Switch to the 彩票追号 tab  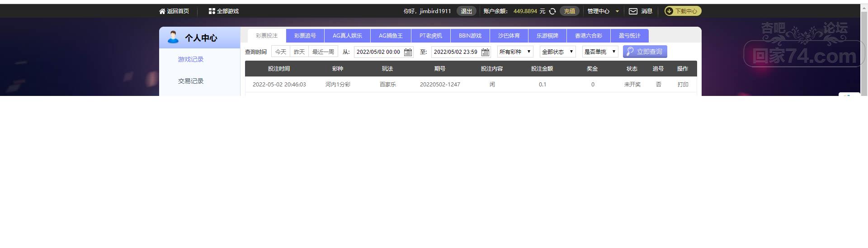(305, 36)
